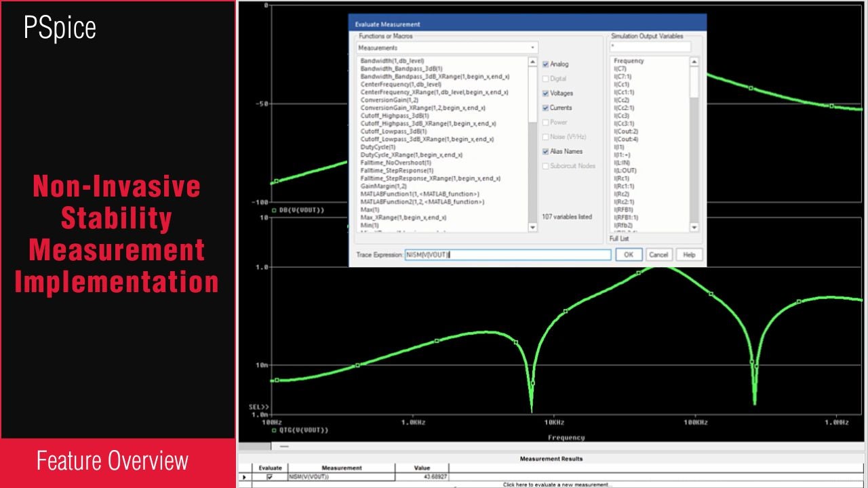Toggle the Analog checkbox
Screen dimensions: 868x488
[545, 64]
